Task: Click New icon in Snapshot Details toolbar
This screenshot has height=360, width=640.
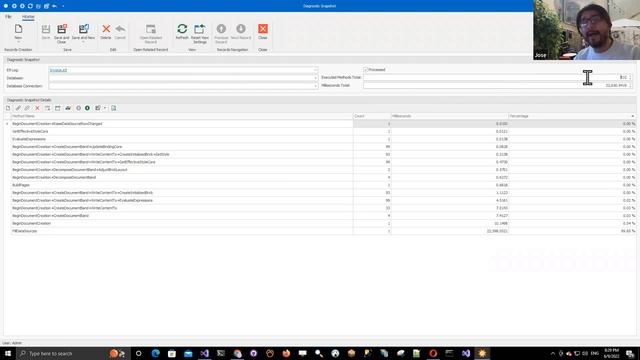Action: (8, 108)
